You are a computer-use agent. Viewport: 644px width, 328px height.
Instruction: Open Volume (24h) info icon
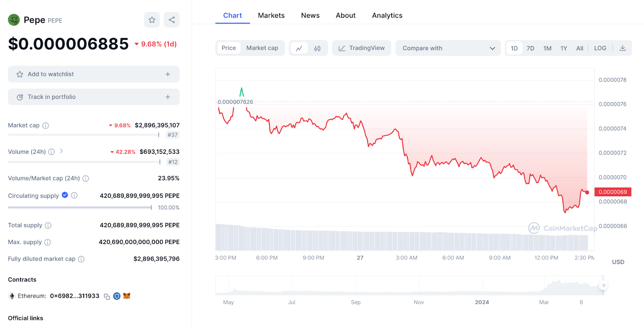52,152
